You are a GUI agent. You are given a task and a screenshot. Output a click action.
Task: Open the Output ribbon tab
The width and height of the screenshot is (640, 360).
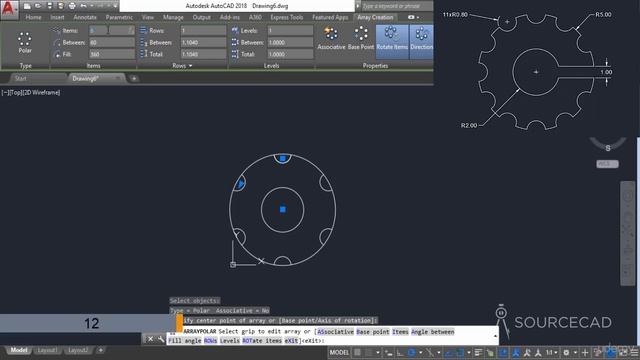201,17
